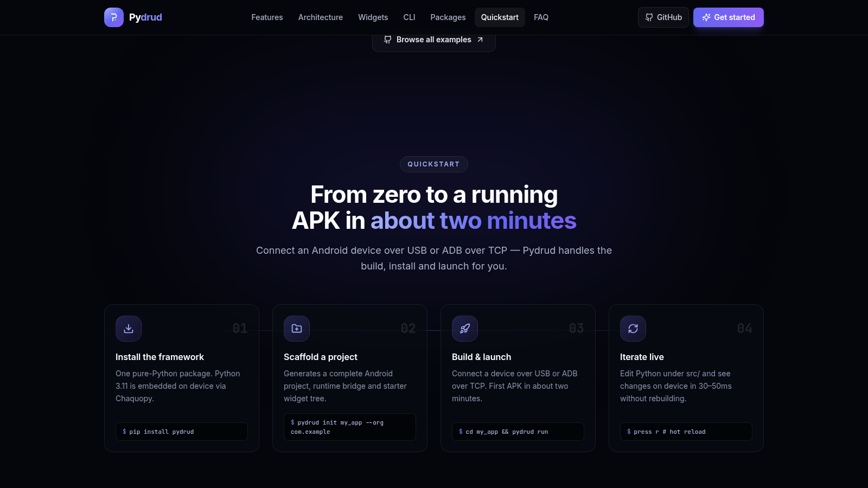Click the 'Scaffold a project' heading
Screen dimensions: 868x488
point(321,357)
